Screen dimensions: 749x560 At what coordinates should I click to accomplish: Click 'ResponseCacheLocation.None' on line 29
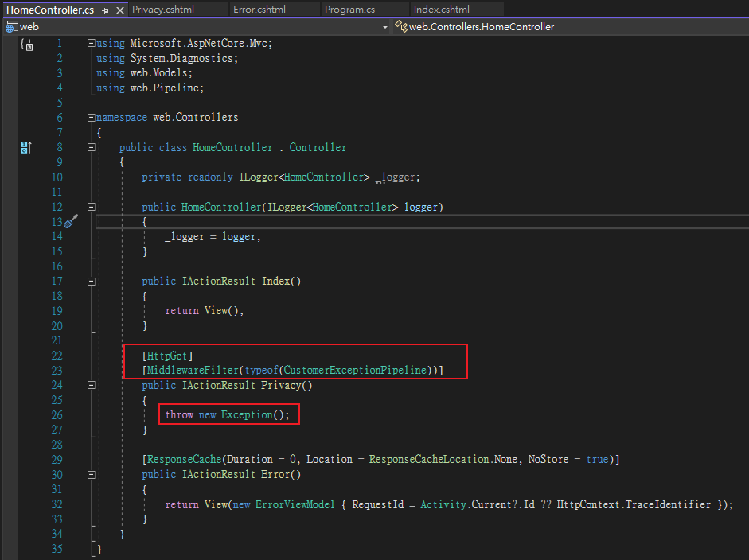pyautogui.click(x=443, y=459)
